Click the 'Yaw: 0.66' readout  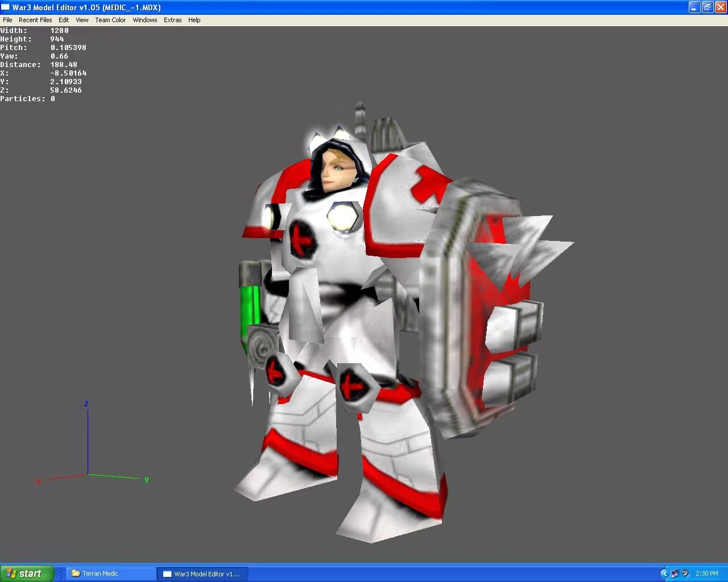[x=34, y=56]
